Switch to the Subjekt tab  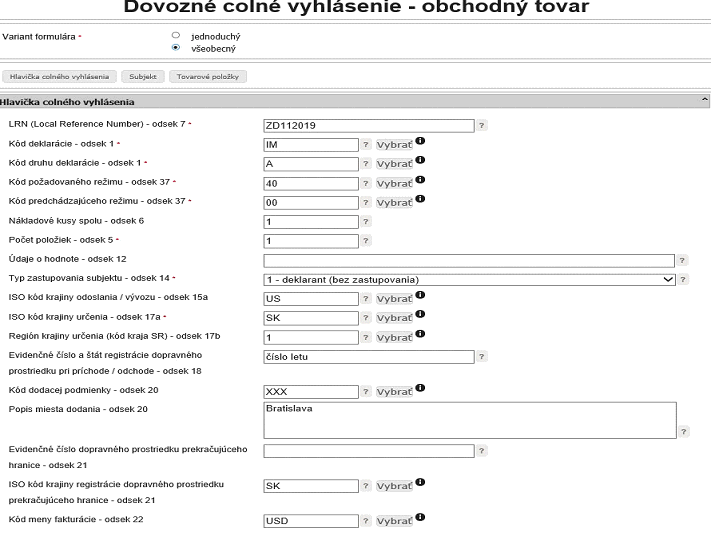pos(143,77)
